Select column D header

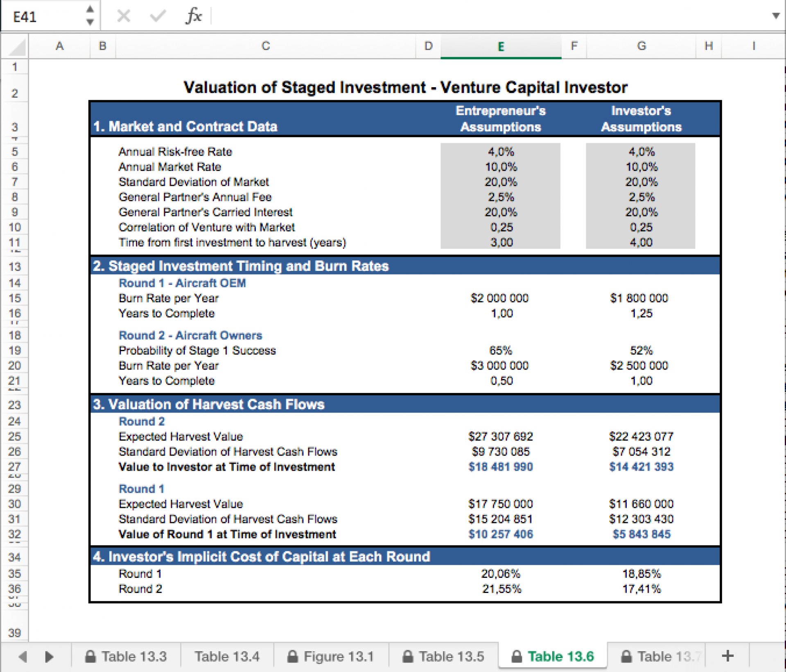pos(428,46)
